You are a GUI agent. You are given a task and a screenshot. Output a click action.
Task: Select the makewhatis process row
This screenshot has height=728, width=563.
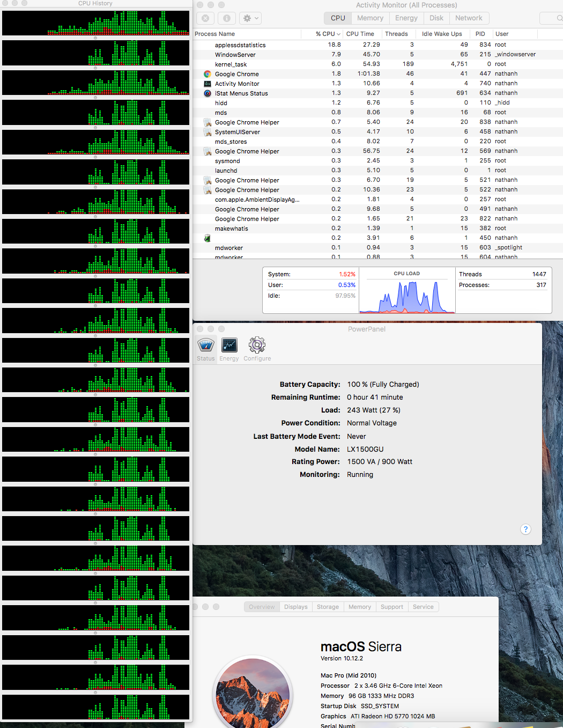pos(378,229)
